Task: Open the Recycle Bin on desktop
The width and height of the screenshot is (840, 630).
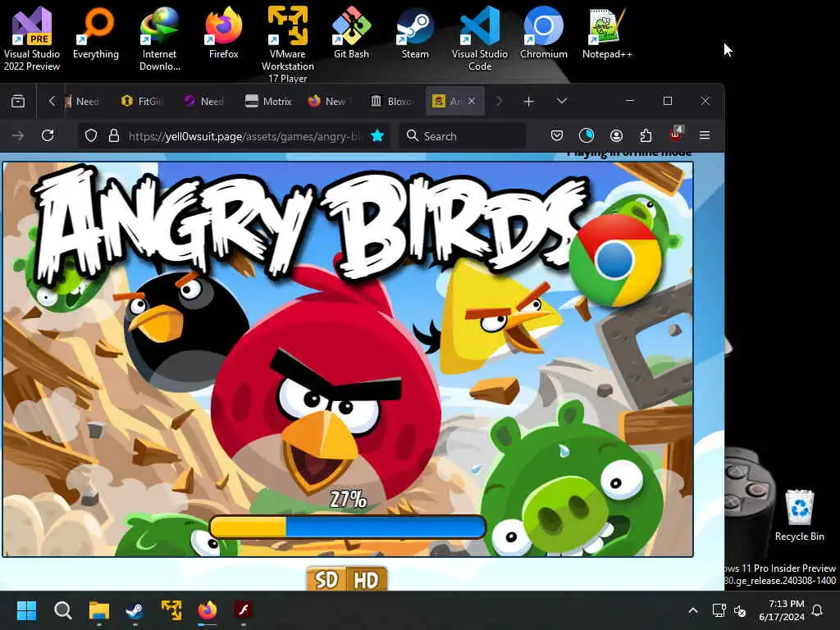Action: coord(799,515)
